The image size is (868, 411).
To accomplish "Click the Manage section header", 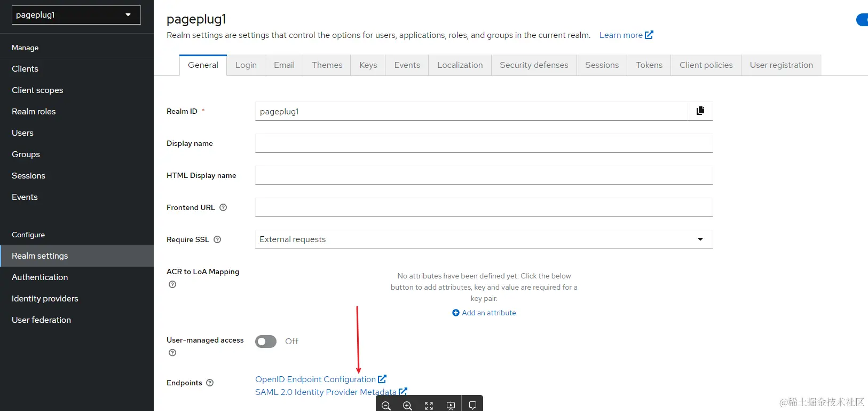I will coord(25,48).
